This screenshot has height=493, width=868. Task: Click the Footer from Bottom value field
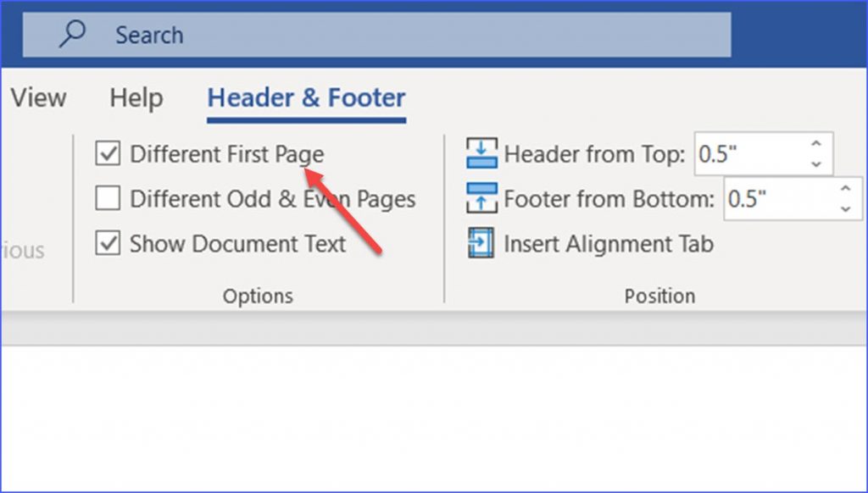tap(780, 198)
